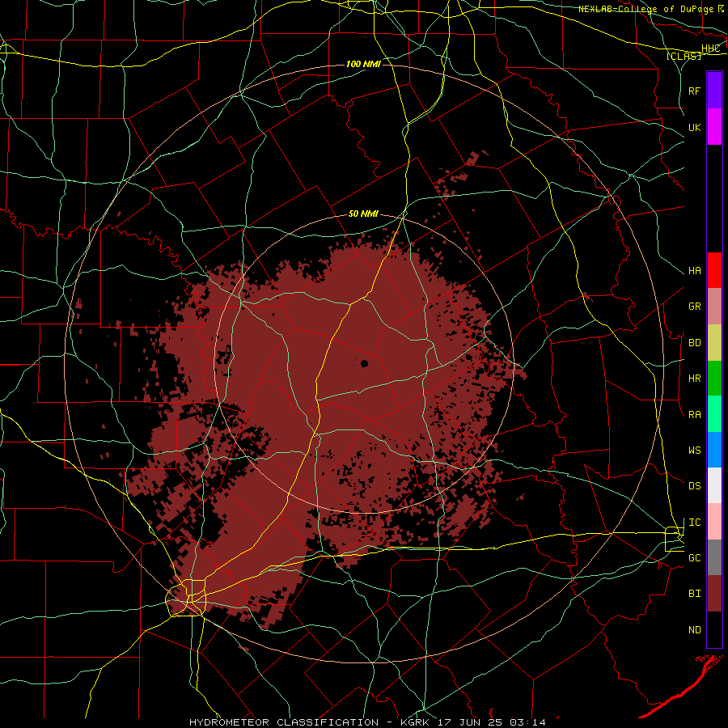Viewport: 728px width, 728px height.
Task: Click the DS white legend swatch
Action: 714,485
